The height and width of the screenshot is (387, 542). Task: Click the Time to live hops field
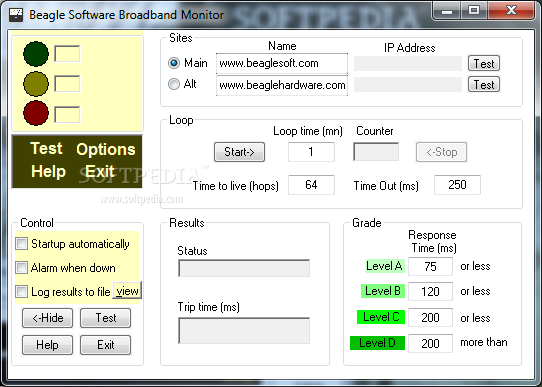311,185
